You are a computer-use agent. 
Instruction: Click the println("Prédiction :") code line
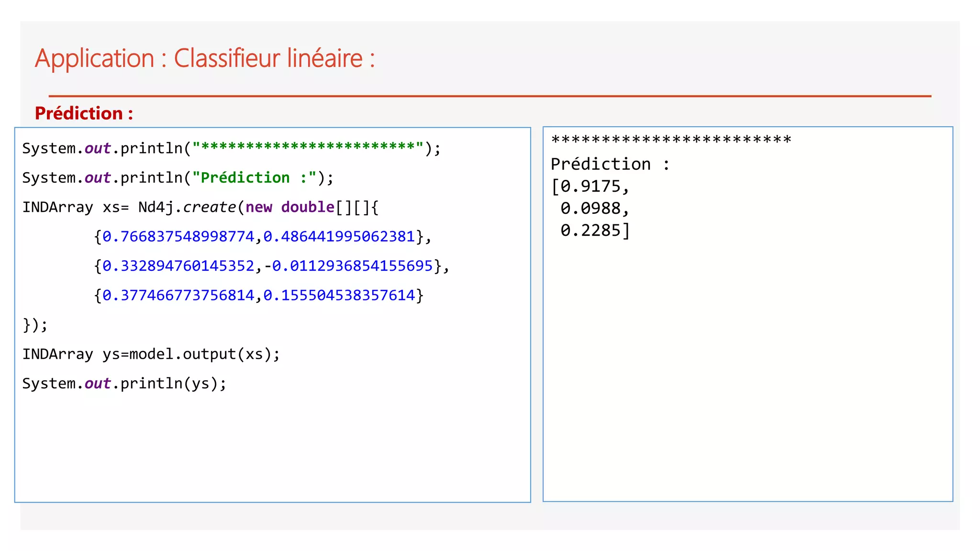coord(178,178)
